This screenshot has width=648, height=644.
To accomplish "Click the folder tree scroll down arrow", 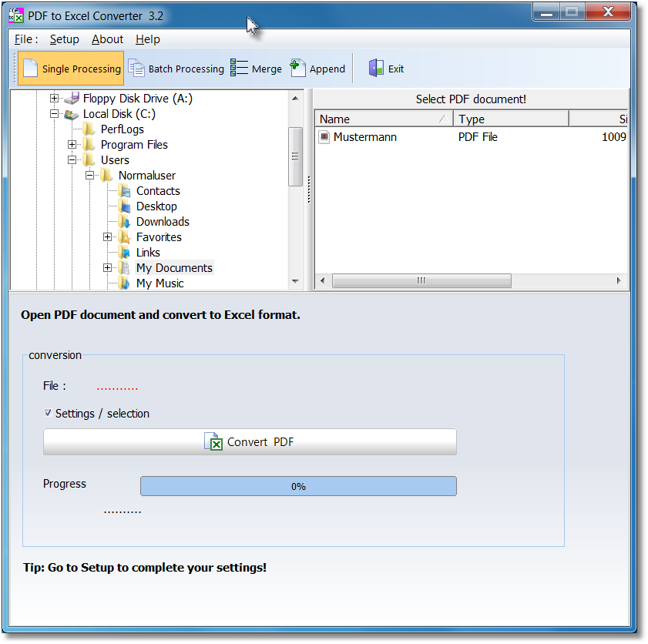I will [x=295, y=281].
